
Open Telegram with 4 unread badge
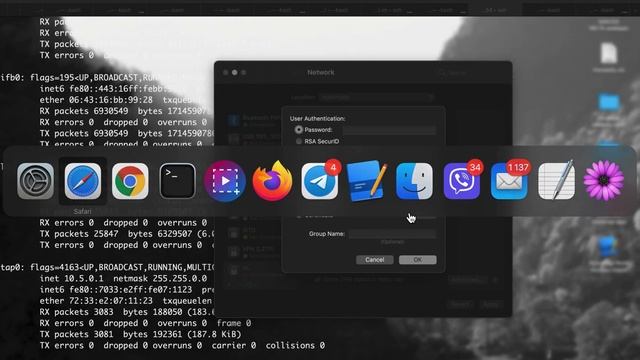coord(320,181)
